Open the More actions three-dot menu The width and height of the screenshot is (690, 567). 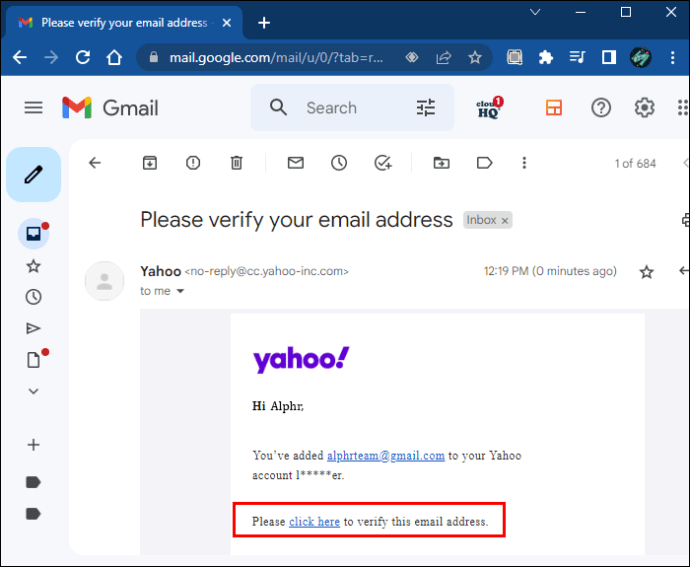tap(524, 163)
